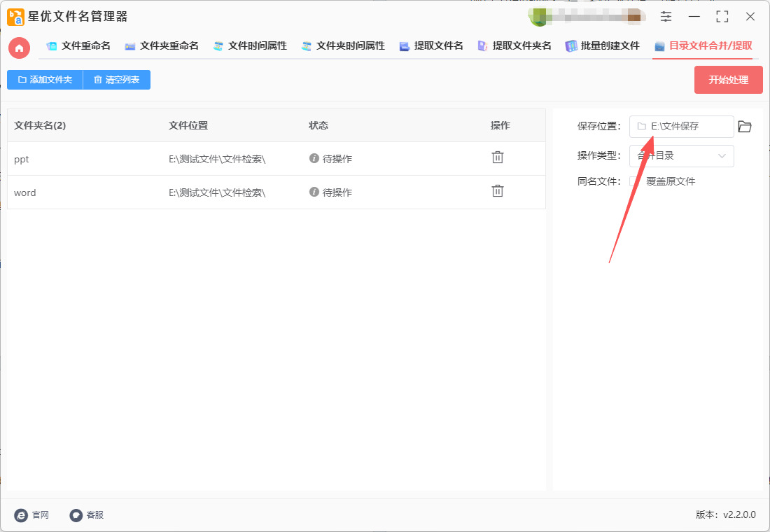Select the 文件夹时间属性 tab
Screen dimensions: 770x532
(x=343, y=45)
